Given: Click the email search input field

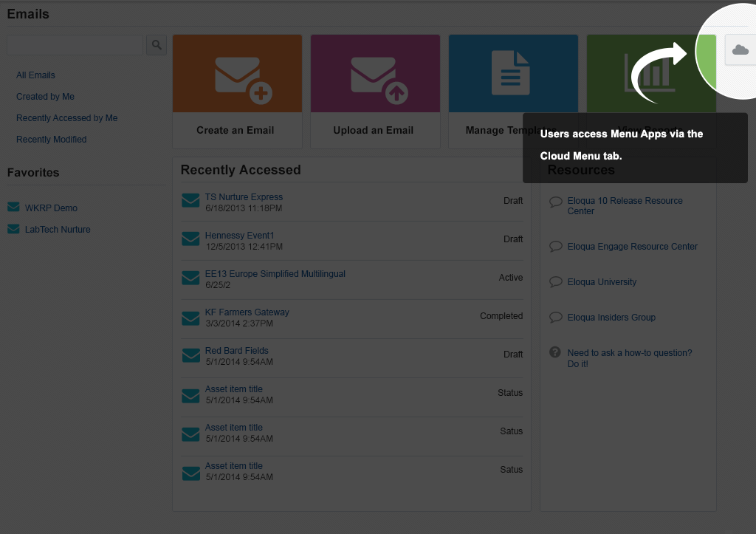Looking at the screenshot, I should click(75, 45).
